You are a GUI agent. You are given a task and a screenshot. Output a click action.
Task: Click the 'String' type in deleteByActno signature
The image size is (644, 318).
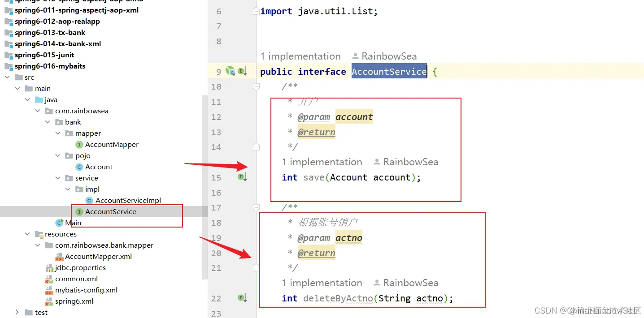click(395, 298)
